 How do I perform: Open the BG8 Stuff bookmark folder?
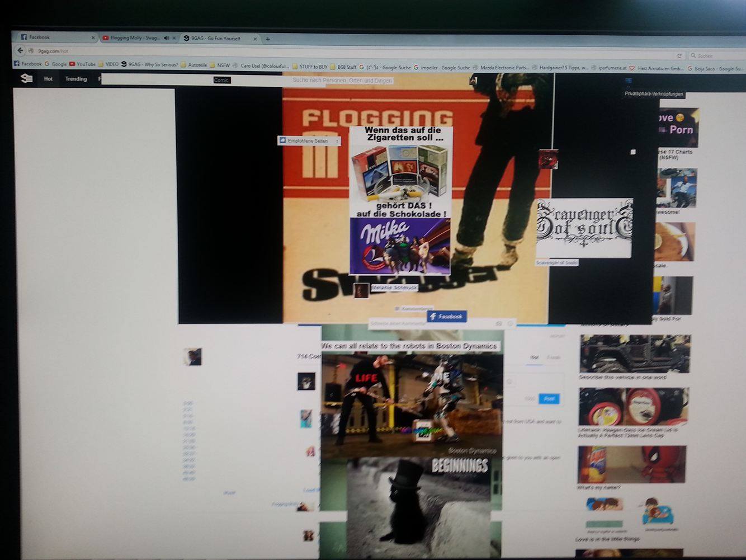click(x=343, y=67)
